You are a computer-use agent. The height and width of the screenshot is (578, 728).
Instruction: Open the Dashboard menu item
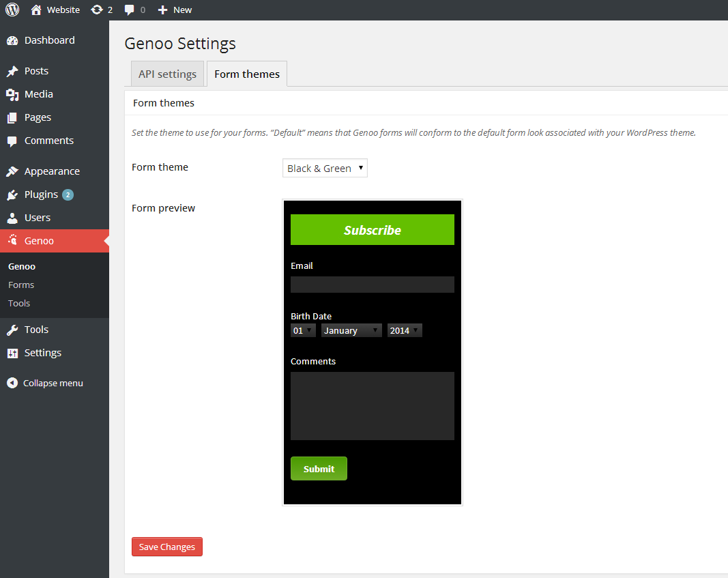tap(50, 40)
